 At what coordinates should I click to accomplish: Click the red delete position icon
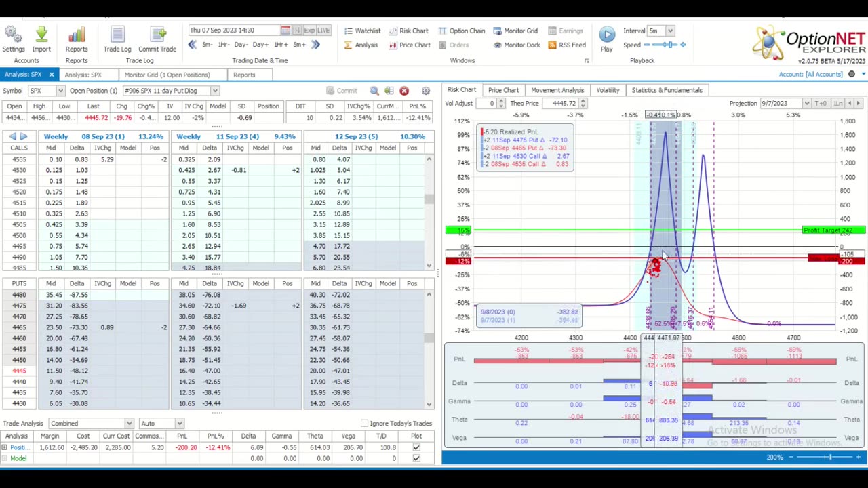404,91
